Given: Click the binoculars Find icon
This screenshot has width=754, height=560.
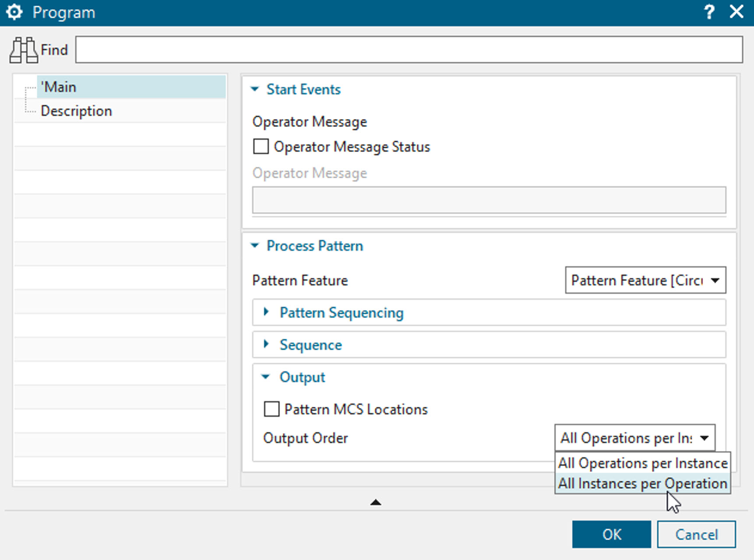Looking at the screenshot, I should 24,49.
